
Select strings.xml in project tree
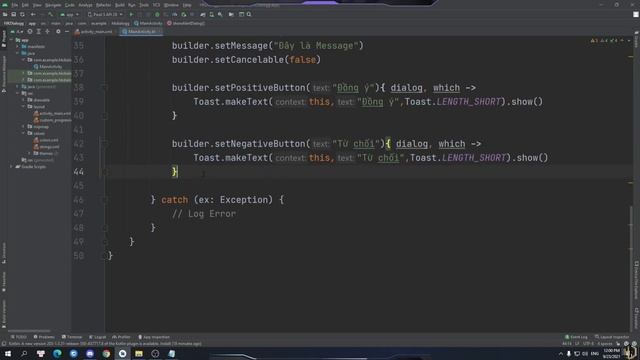click(x=47, y=147)
